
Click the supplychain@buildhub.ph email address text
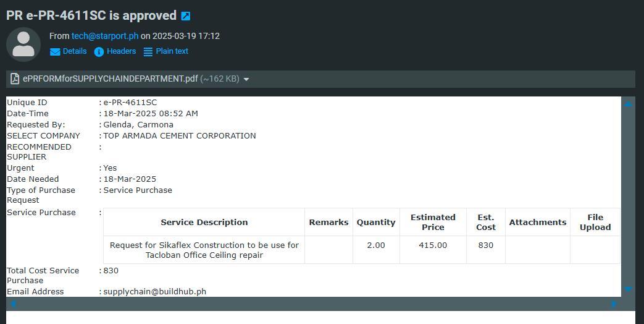[x=154, y=291]
